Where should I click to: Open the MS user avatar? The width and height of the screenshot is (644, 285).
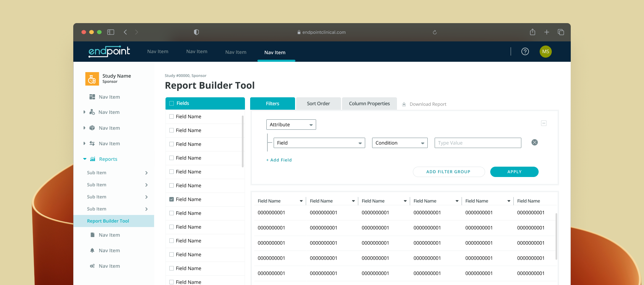[546, 51]
